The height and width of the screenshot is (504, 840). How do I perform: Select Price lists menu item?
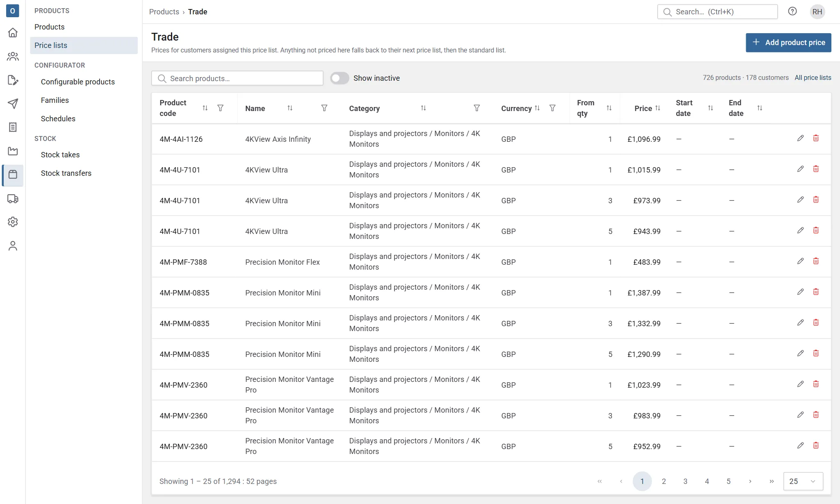click(x=84, y=45)
